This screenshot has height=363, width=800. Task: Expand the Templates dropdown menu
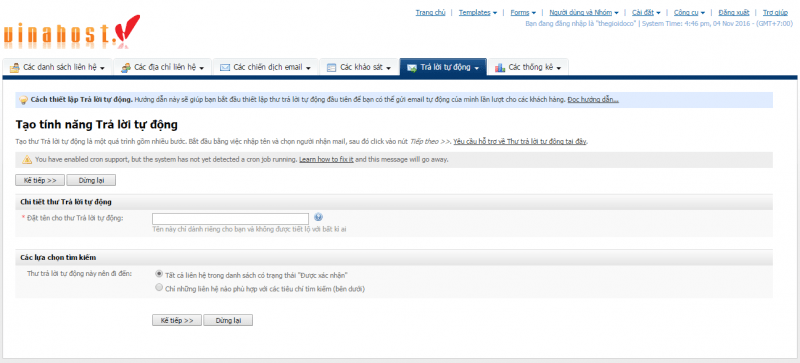pos(478,13)
